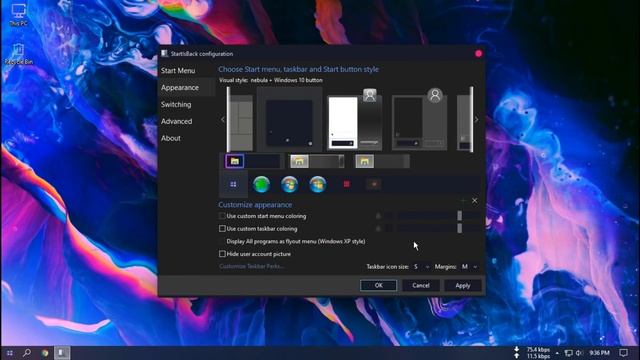Select the white start menu style thumbnail
Screen dimensions: 640x360
pyautogui.click(x=354, y=119)
